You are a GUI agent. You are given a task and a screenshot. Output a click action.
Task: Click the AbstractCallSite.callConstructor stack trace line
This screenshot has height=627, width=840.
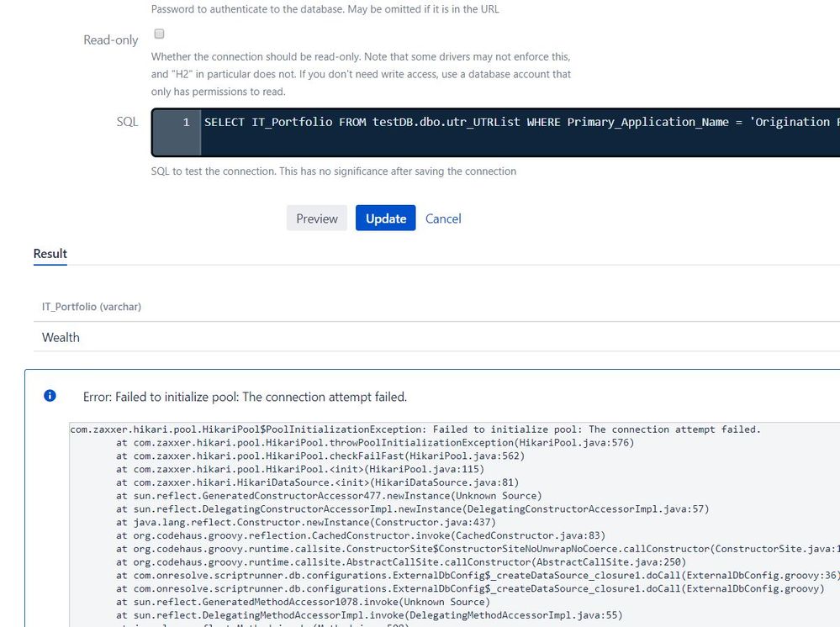pos(401,562)
